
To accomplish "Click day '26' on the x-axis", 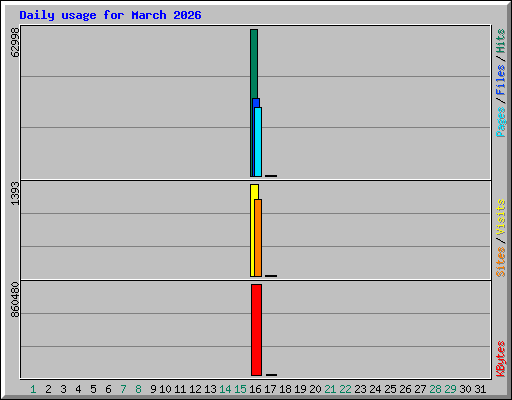I will 405,389.
